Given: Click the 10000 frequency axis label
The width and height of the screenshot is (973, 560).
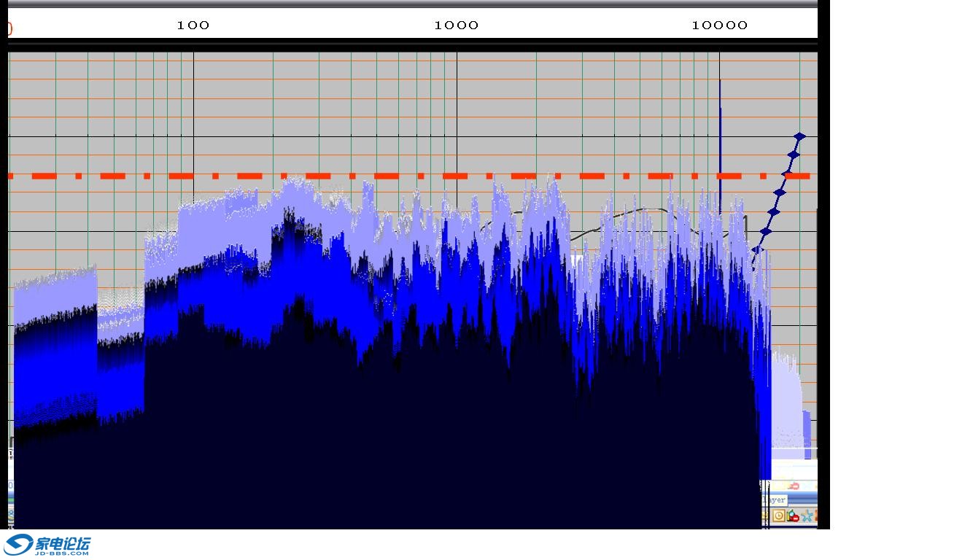Looking at the screenshot, I should point(719,26).
